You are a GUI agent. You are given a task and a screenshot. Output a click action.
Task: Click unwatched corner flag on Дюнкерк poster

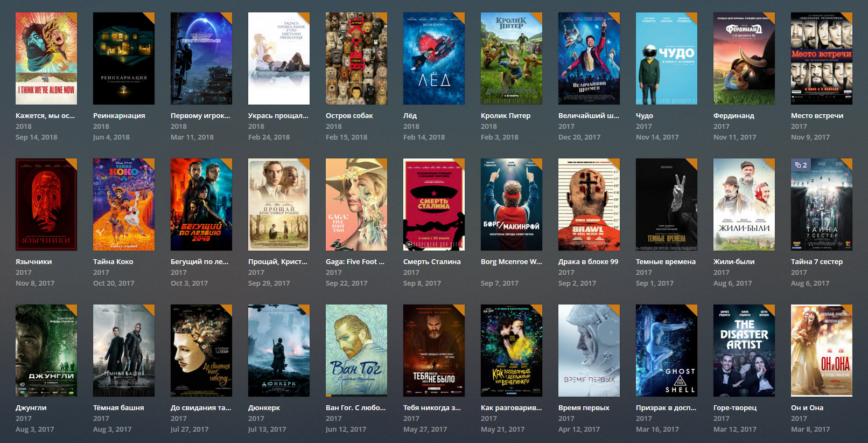305,309
